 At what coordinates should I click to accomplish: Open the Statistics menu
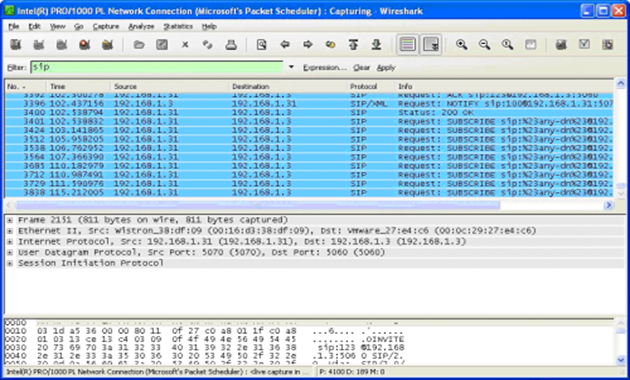tap(178, 27)
